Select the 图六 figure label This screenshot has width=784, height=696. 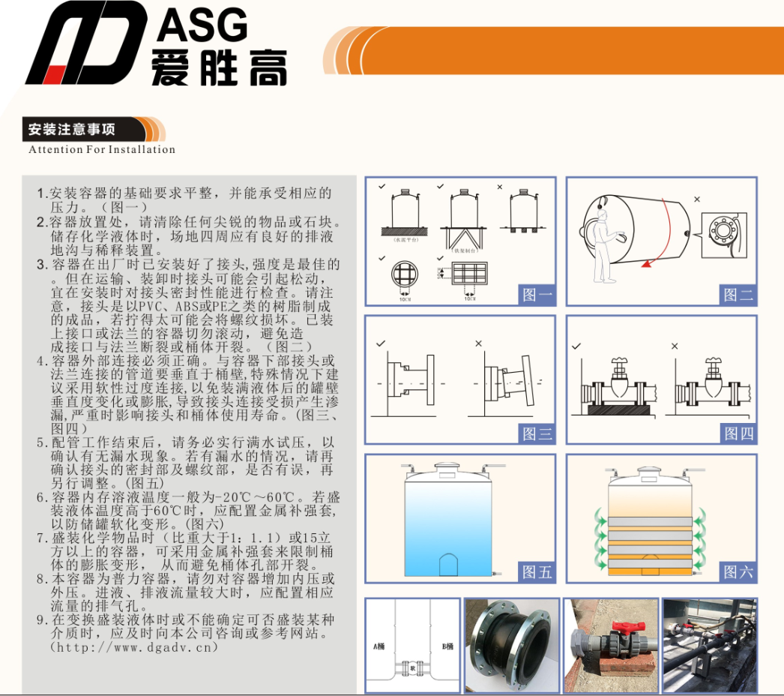[x=738, y=571]
